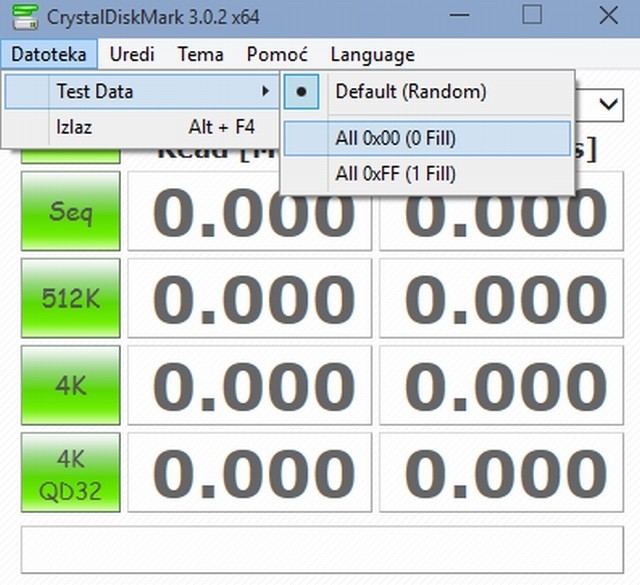Open the drive dropdown at right edge
This screenshot has width=640, height=585.
click(606, 105)
